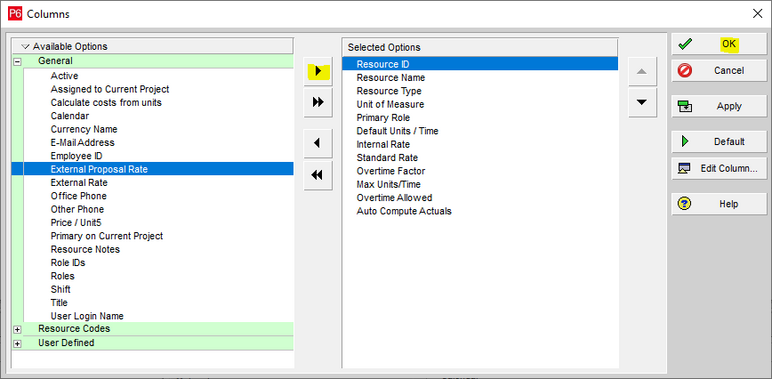Select Primary Role in Selected Options

tap(384, 117)
